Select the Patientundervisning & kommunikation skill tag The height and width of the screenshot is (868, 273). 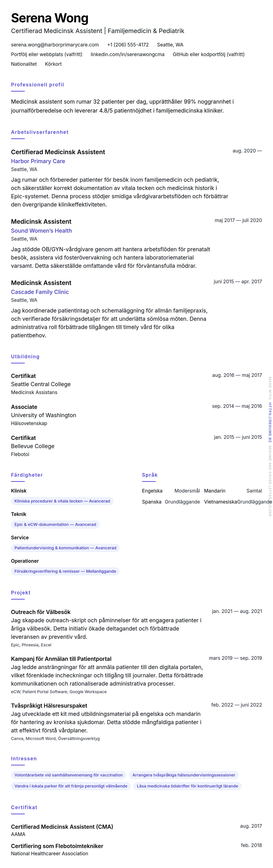click(x=65, y=548)
